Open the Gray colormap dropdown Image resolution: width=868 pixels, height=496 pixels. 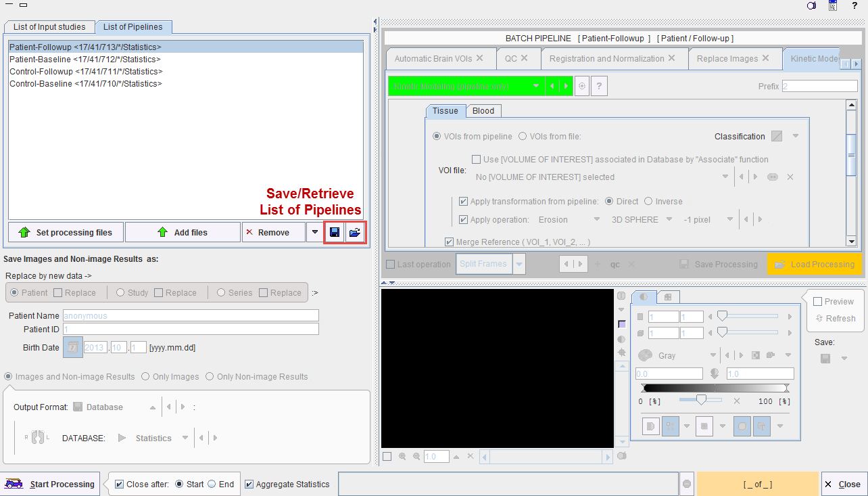[713, 355]
